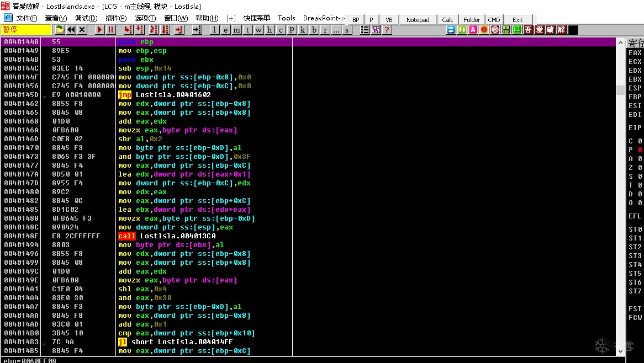Open the 文件(F) menu
The image size is (644, 363).
[27, 18]
